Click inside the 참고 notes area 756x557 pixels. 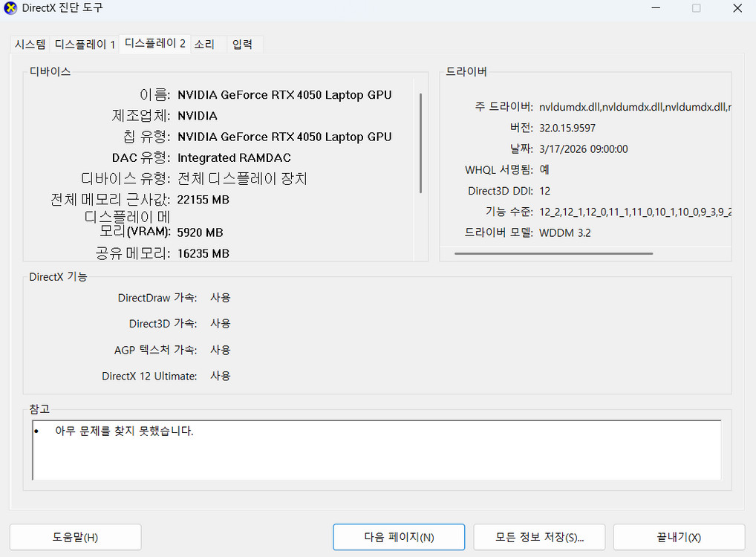click(x=375, y=451)
